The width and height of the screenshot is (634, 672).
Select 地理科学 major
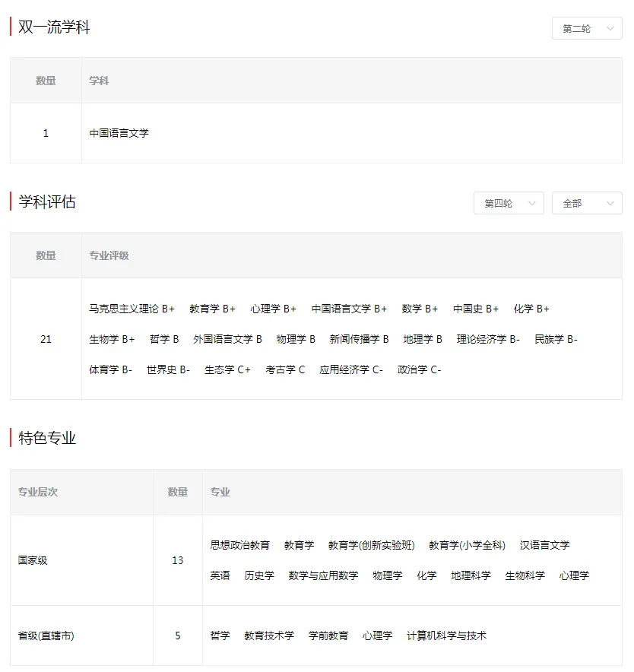pos(471,575)
